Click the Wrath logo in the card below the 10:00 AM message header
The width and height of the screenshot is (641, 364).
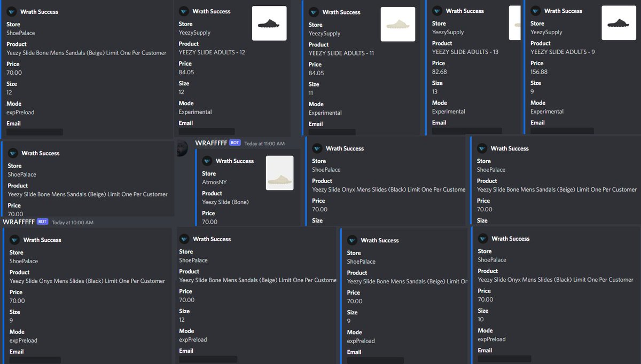point(15,240)
